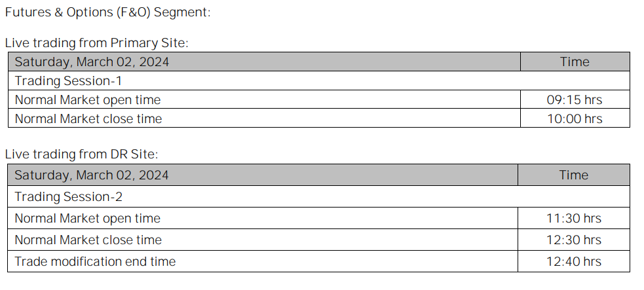The height and width of the screenshot is (290, 644).
Task: Select the 'Live trading from Primary Site' label
Action: pyautogui.click(x=96, y=43)
